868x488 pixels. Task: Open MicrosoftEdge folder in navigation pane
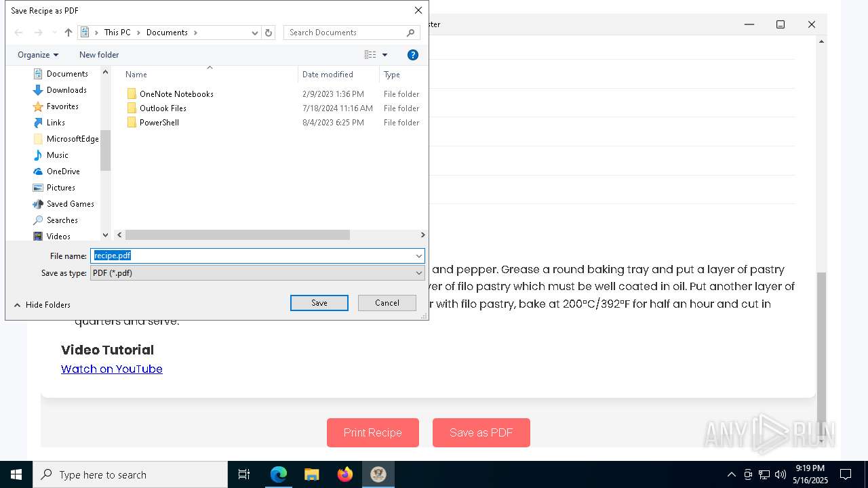tap(72, 139)
